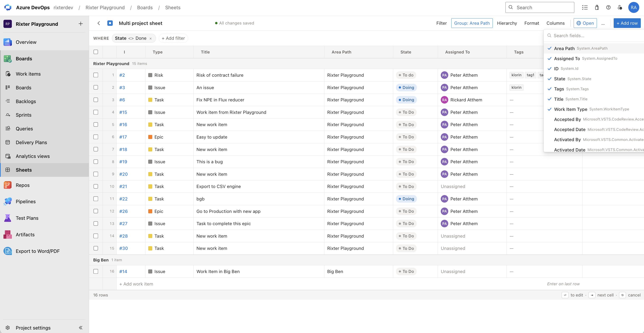
Task: Open the work items list icon in header
Action: coord(584,8)
